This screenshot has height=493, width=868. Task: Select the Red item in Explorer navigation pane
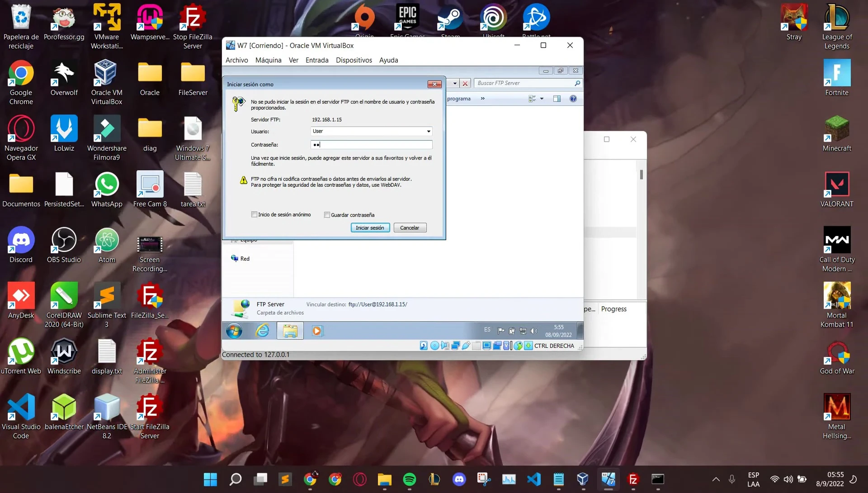(x=241, y=259)
